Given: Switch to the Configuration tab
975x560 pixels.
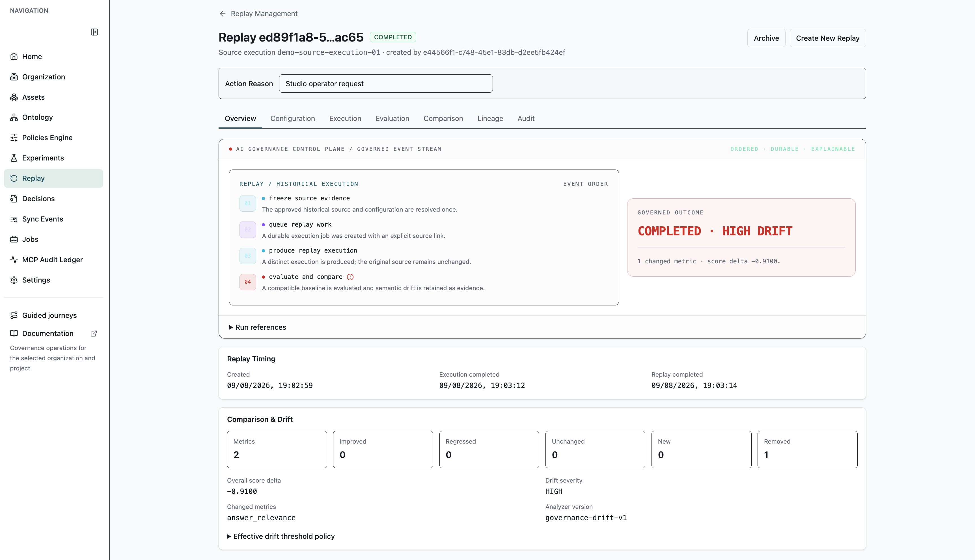Looking at the screenshot, I should pos(293,118).
